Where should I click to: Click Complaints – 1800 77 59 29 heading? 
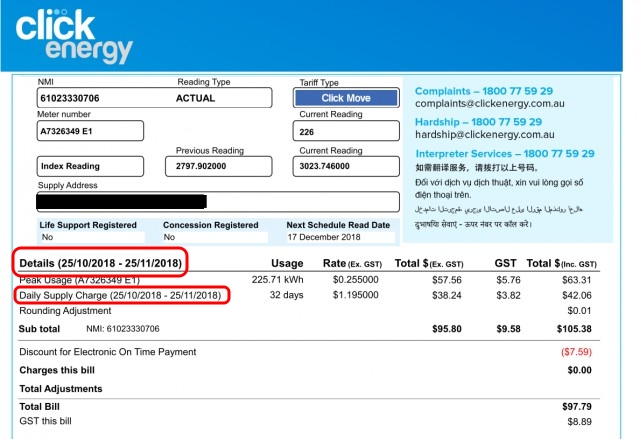tap(484, 91)
